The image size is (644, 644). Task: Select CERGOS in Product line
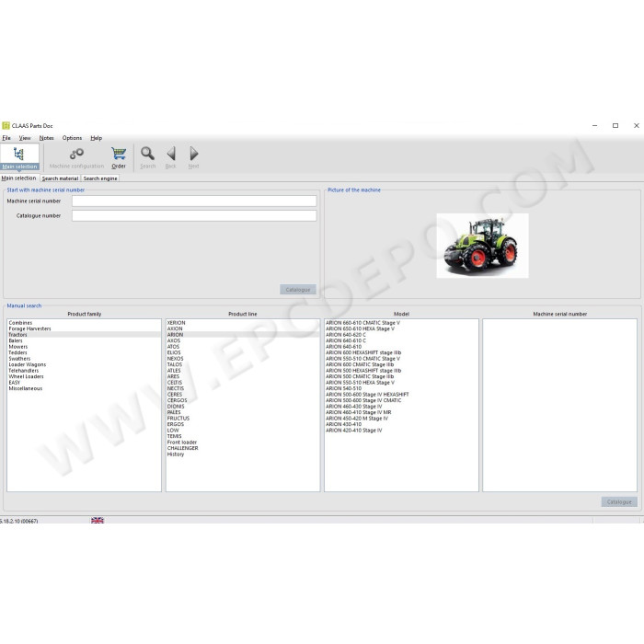click(x=243, y=400)
